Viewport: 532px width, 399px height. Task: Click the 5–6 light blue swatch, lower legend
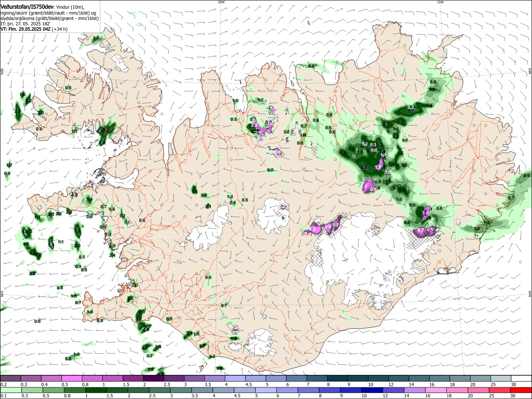tap(266, 390)
